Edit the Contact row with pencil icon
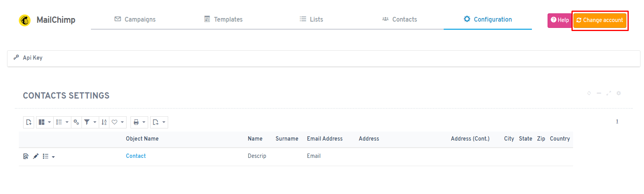 [36, 156]
